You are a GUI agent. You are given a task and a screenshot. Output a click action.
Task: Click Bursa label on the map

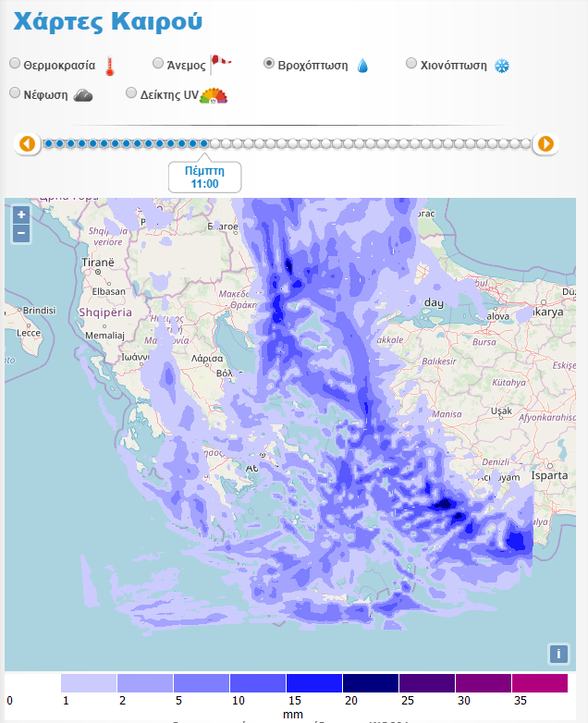(484, 342)
